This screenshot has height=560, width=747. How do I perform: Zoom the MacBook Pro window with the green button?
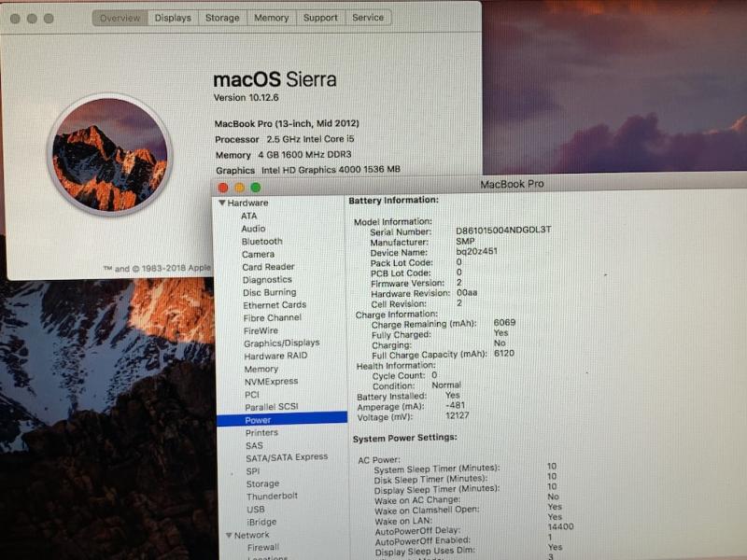(x=255, y=188)
